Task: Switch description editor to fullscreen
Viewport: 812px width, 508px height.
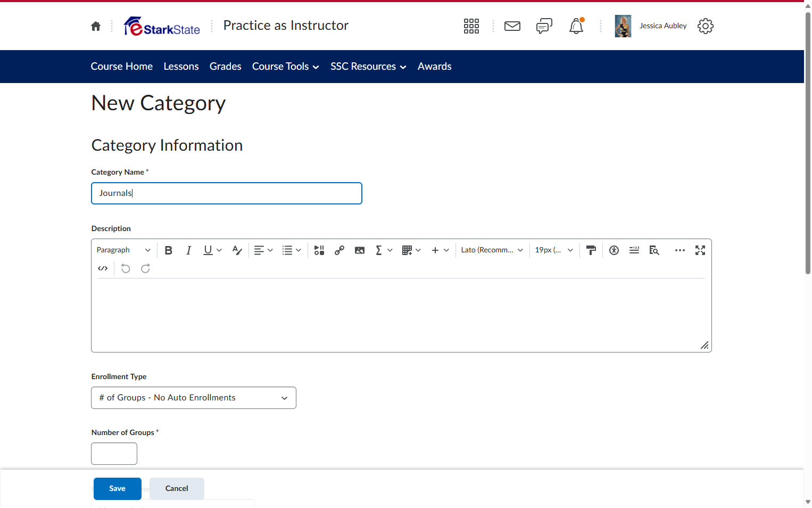Action: click(x=700, y=250)
